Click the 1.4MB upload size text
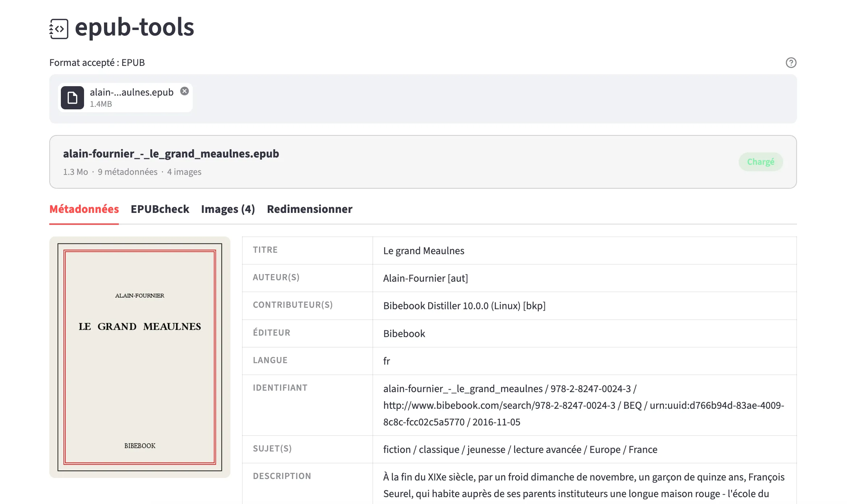This screenshot has width=847, height=504. coord(101,104)
